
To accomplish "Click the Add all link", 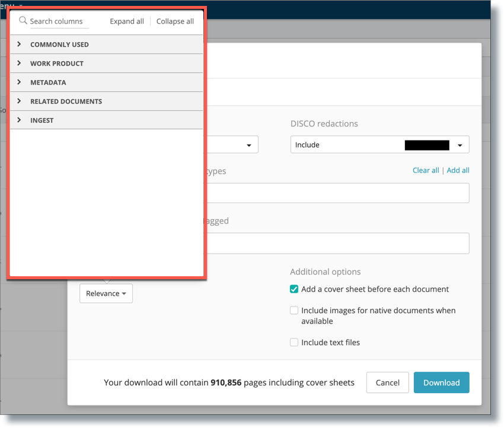I will 458,170.
